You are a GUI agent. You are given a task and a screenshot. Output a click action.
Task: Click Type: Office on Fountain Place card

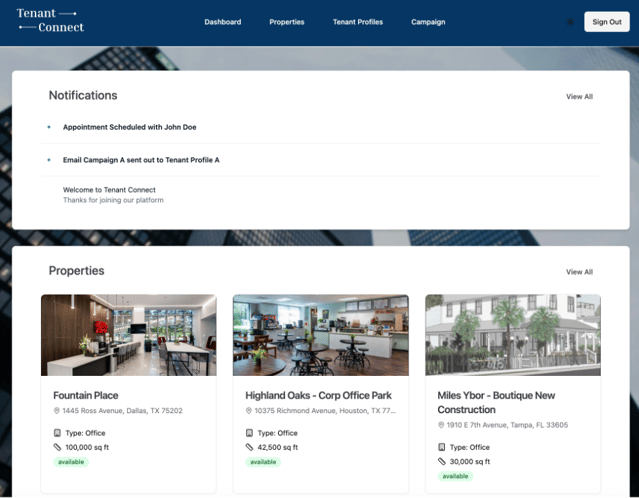coord(85,433)
